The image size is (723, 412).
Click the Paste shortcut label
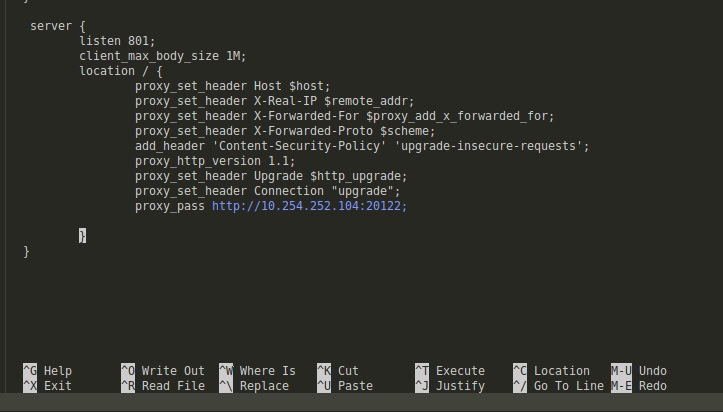click(x=355, y=386)
